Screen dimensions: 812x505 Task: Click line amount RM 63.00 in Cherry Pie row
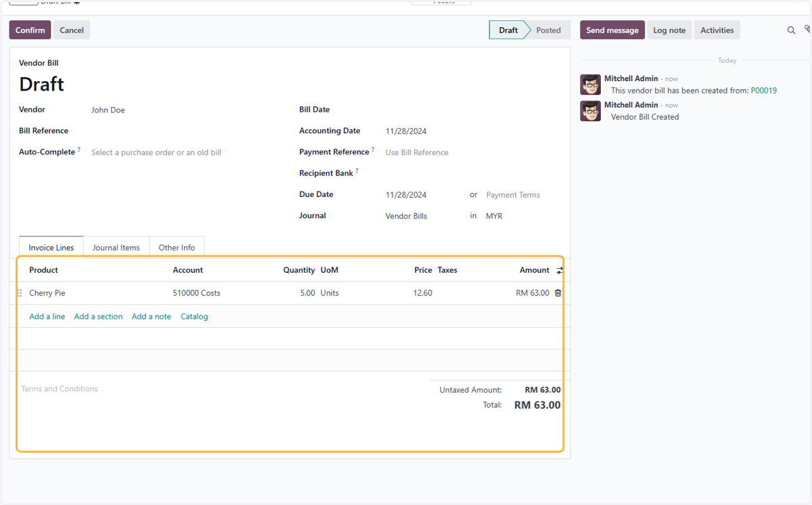[x=533, y=293]
